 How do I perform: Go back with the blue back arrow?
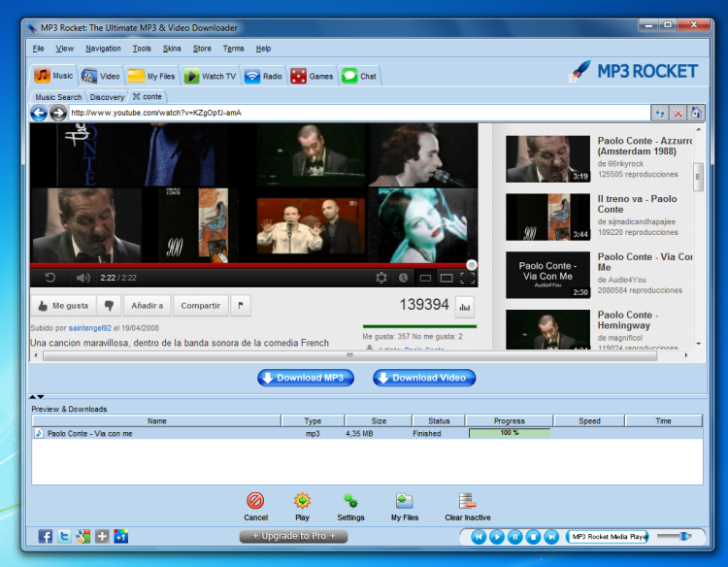(39, 114)
